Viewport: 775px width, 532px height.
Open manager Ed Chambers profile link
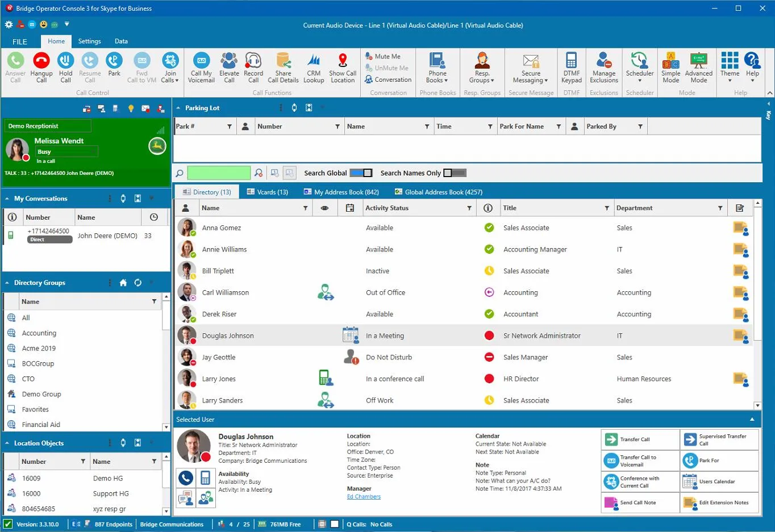(364, 496)
